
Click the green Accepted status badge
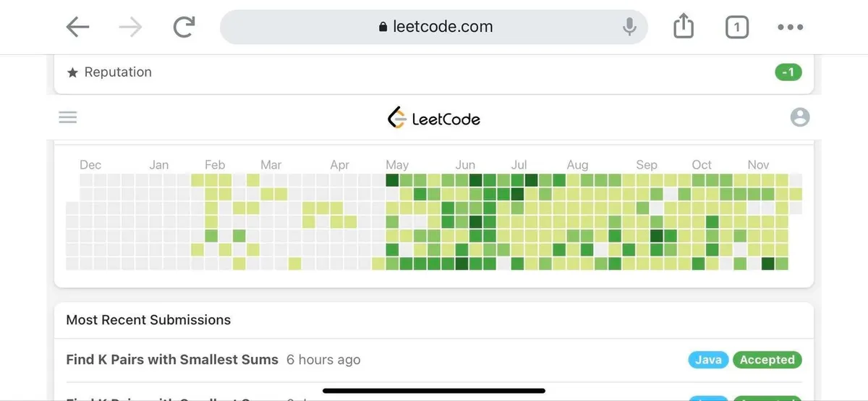tap(767, 360)
